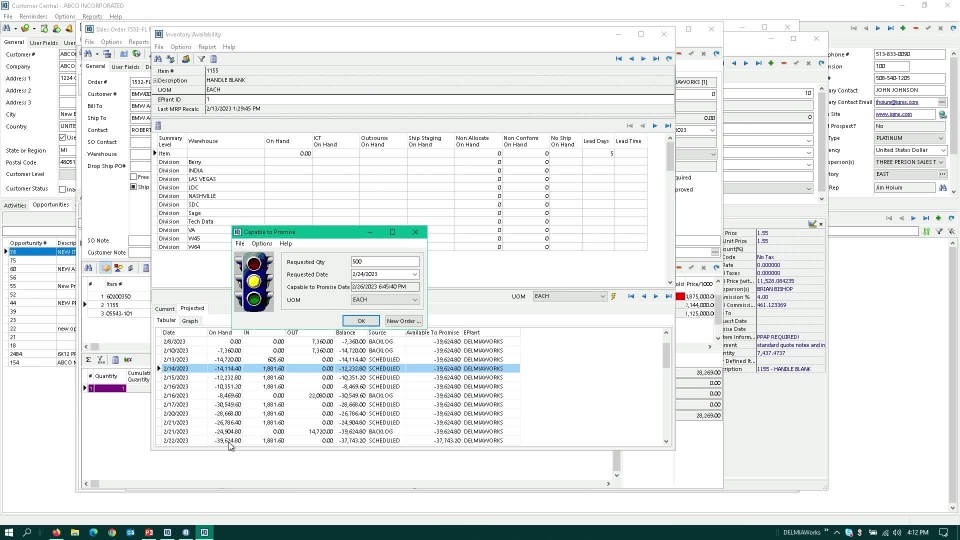960x540 pixels.
Task: Switch to the Graph tab
Action: pos(190,321)
